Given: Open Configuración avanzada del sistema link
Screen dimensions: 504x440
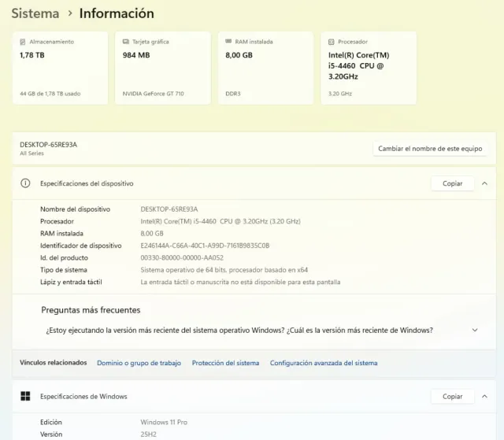Looking at the screenshot, I should coord(324,363).
